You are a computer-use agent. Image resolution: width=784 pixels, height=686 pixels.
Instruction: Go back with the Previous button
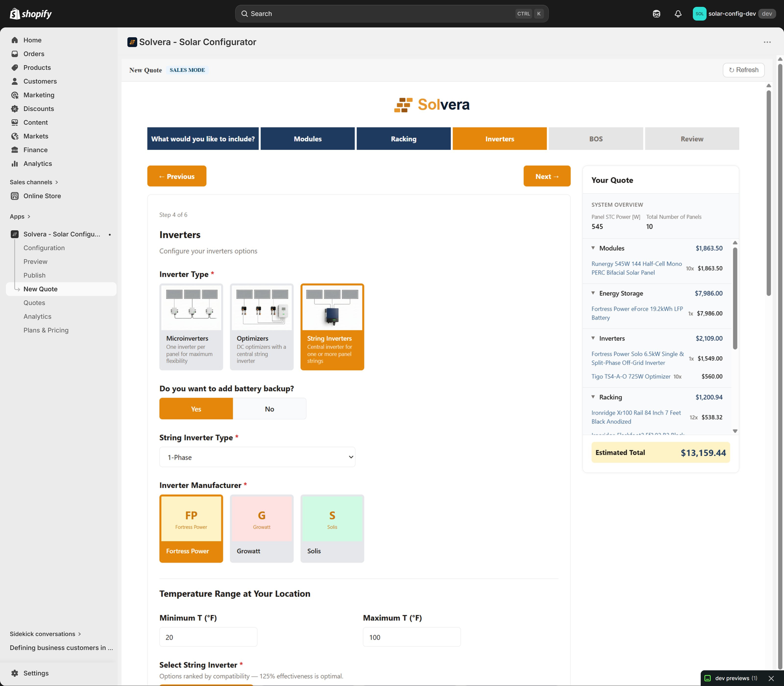[x=177, y=176]
